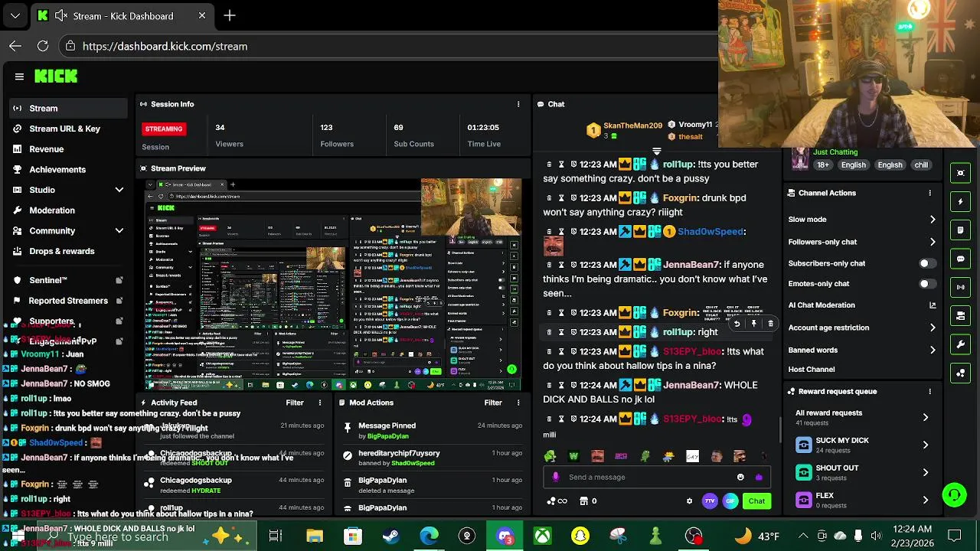This screenshot has height=551, width=980.
Task: Click the green Chat send button
Action: (x=756, y=501)
